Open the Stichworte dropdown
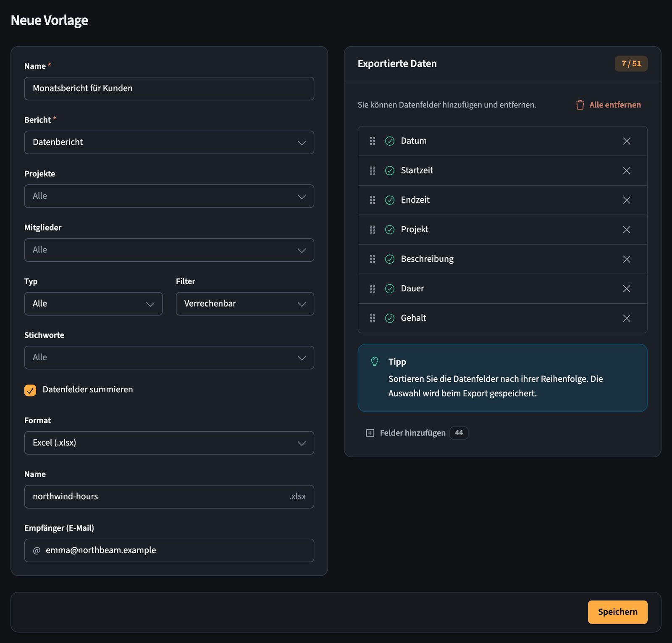This screenshot has width=672, height=643. (x=169, y=357)
